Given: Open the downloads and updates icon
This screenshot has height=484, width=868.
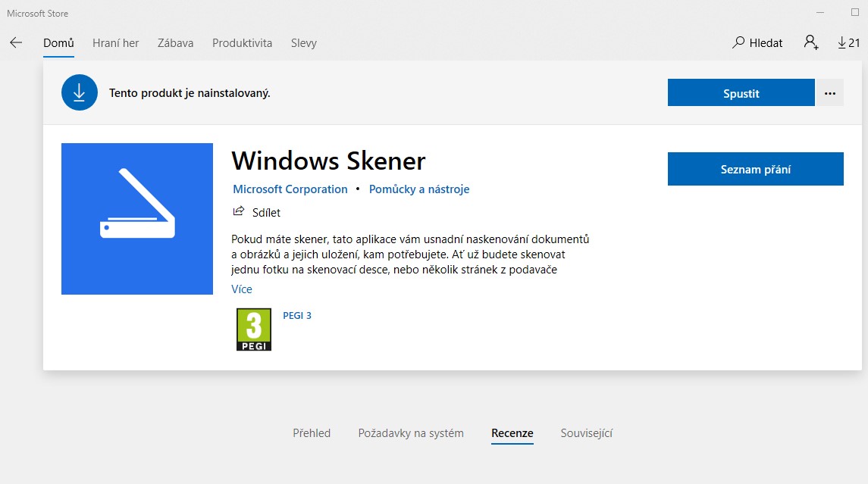Looking at the screenshot, I should pyautogui.click(x=843, y=43).
